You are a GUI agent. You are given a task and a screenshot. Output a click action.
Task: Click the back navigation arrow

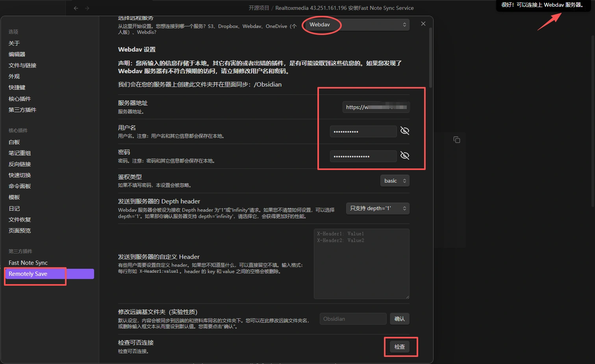pyautogui.click(x=76, y=8)
